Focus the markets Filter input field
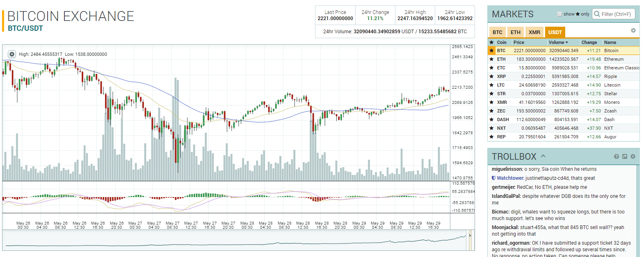 click(617, 14)
